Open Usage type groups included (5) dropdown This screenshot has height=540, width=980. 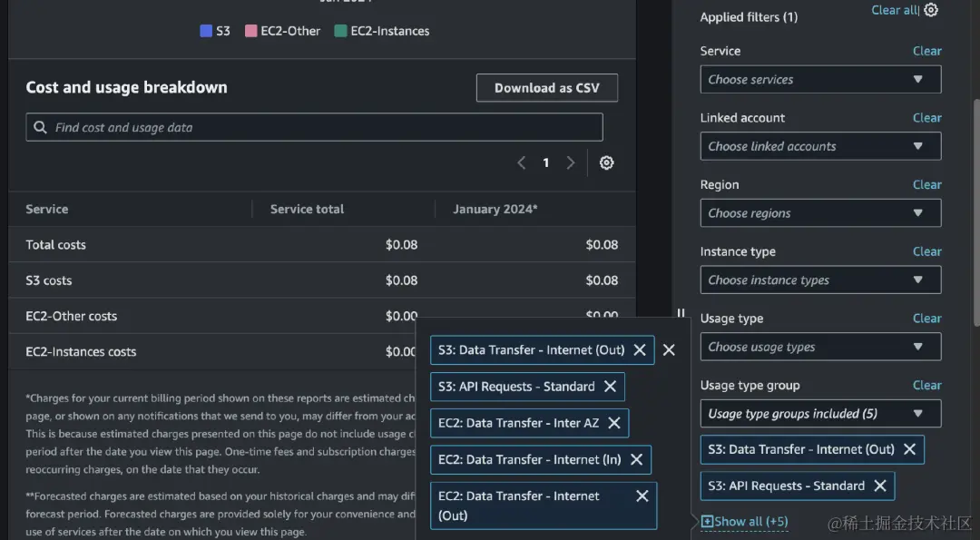[820, 414]
